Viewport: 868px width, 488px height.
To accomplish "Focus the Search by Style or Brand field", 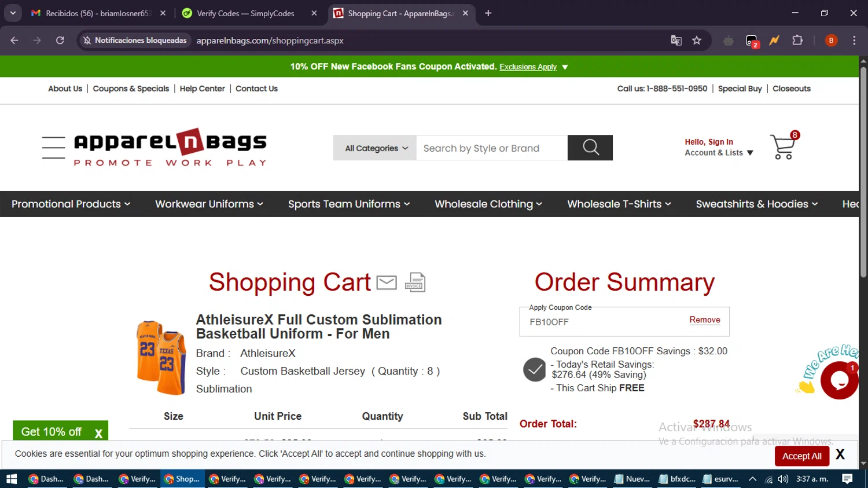I will [x=491, y=148].
